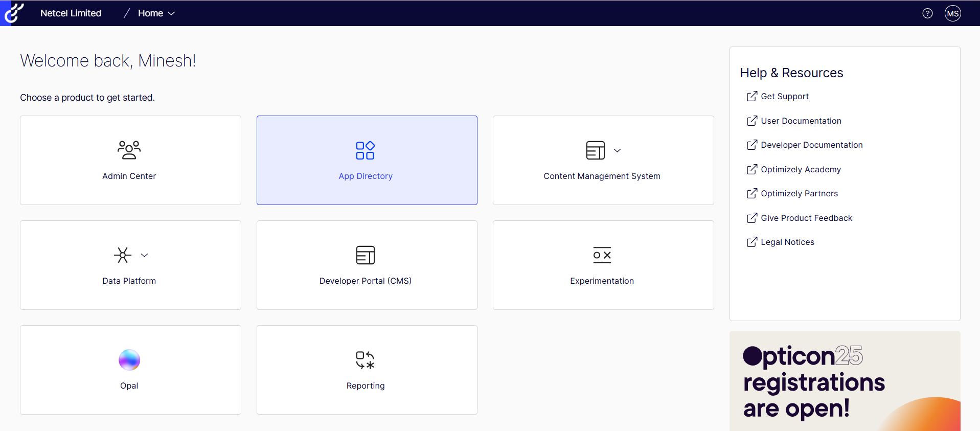The height and width of the screenshot is (431, 980).
Task: Open the App Directory label
Action: point(366,176)
